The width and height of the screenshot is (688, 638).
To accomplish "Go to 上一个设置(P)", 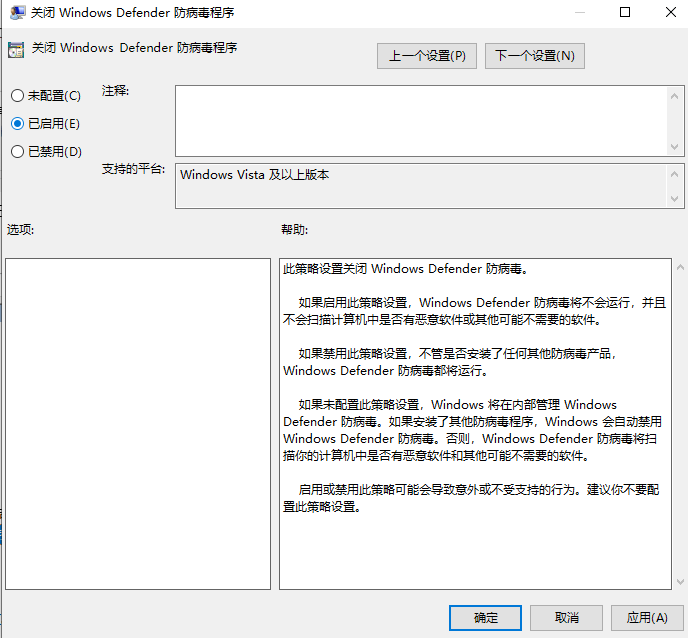I will click(427, 56).
